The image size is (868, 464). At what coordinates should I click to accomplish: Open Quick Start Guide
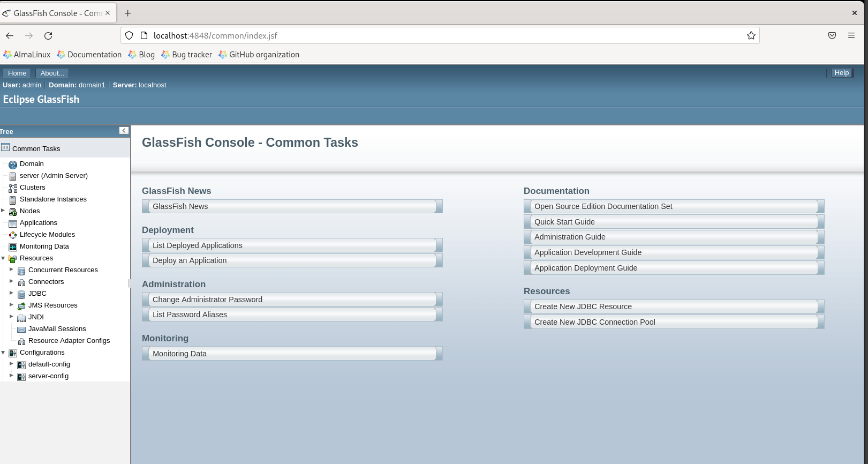(674, 222)
